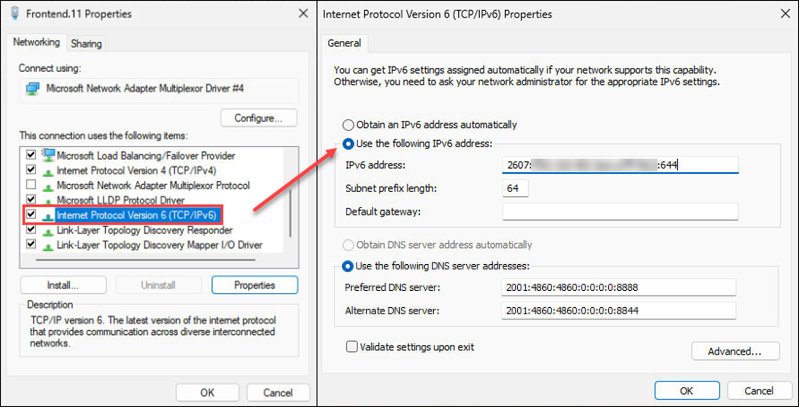This screenshot has width=799, height=407.
Task: Select the General tab in IPv6 Properties
Action: coord(344,43)
